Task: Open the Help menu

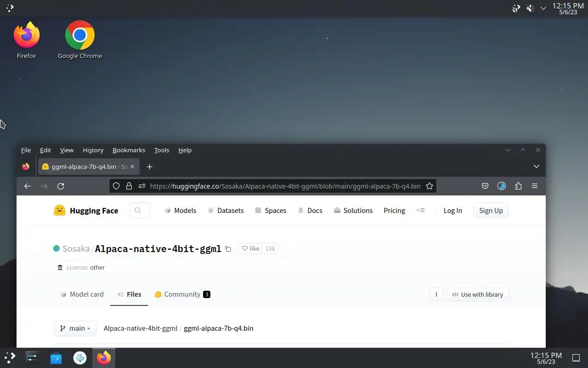Action: (x=185, y=150)
